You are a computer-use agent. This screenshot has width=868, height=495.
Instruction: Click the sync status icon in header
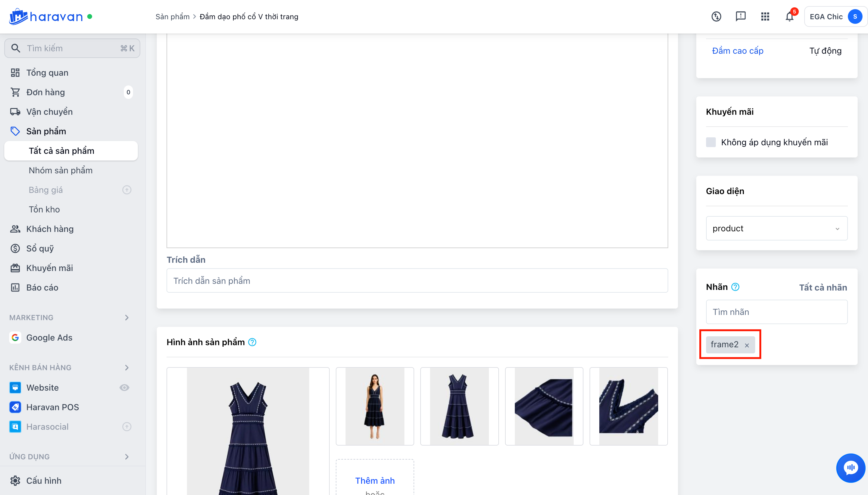pyautogui.click(x=716, y=17)
